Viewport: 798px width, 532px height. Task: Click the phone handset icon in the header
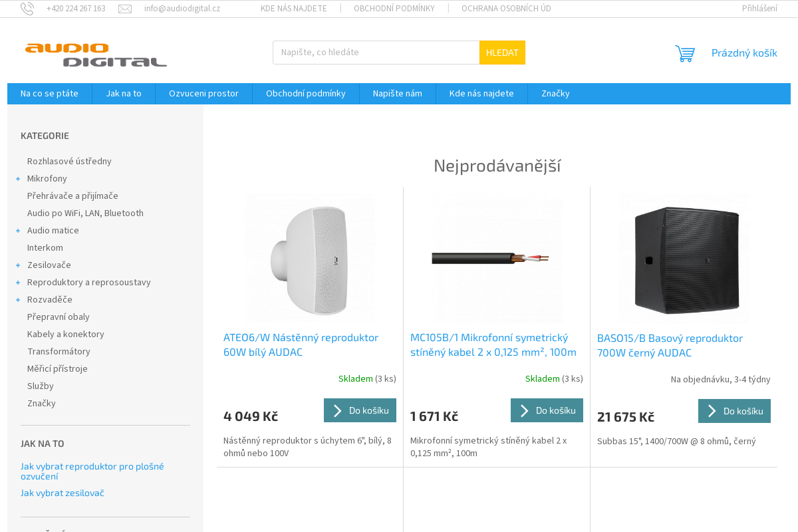point(27,8)
